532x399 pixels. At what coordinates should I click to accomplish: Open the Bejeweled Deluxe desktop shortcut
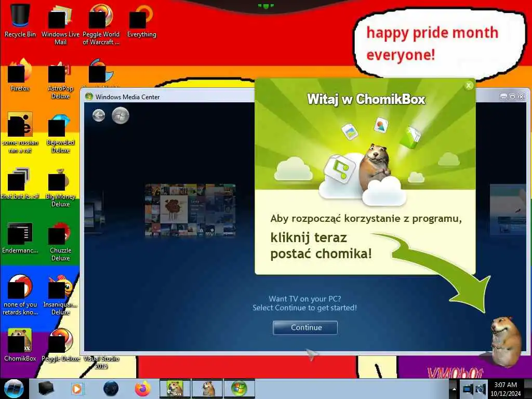tap(60, 133)
